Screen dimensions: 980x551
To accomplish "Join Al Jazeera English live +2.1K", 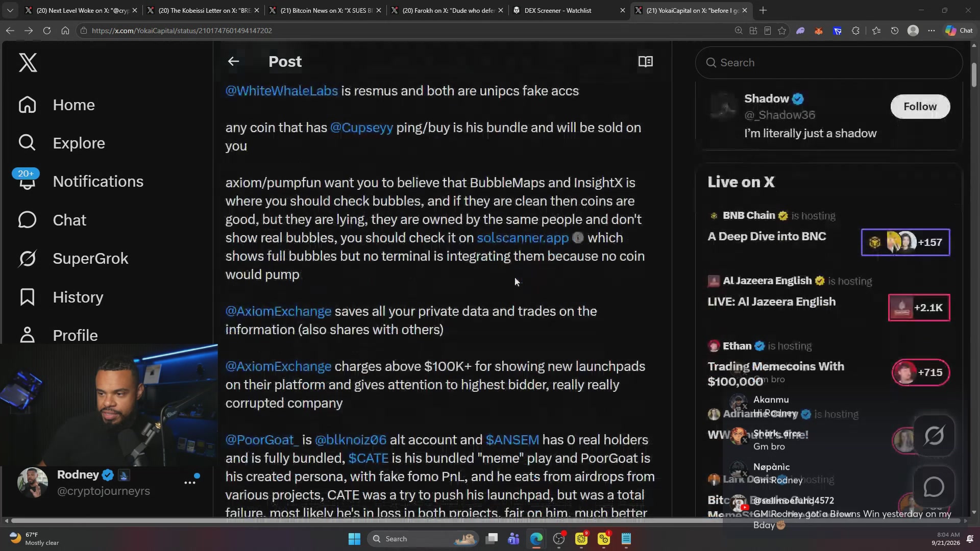I will click(919, 308).
